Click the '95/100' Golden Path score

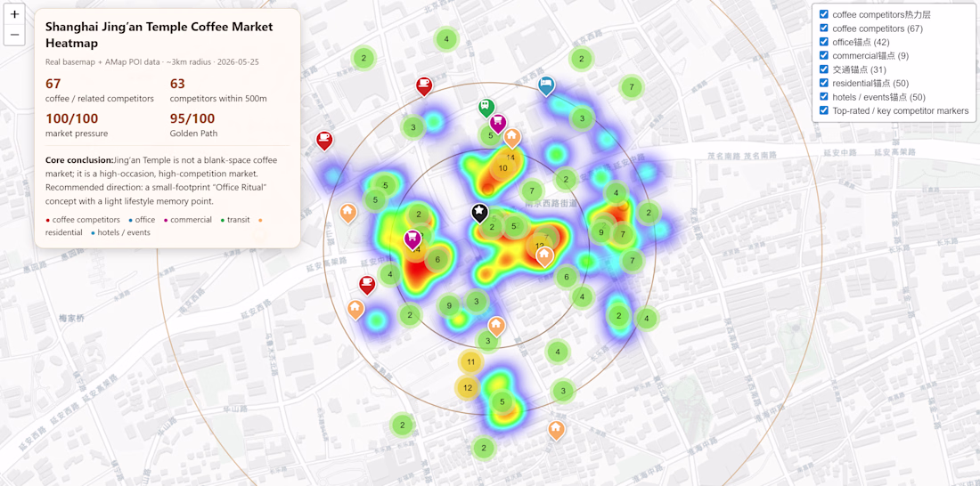tap(192, 118)
